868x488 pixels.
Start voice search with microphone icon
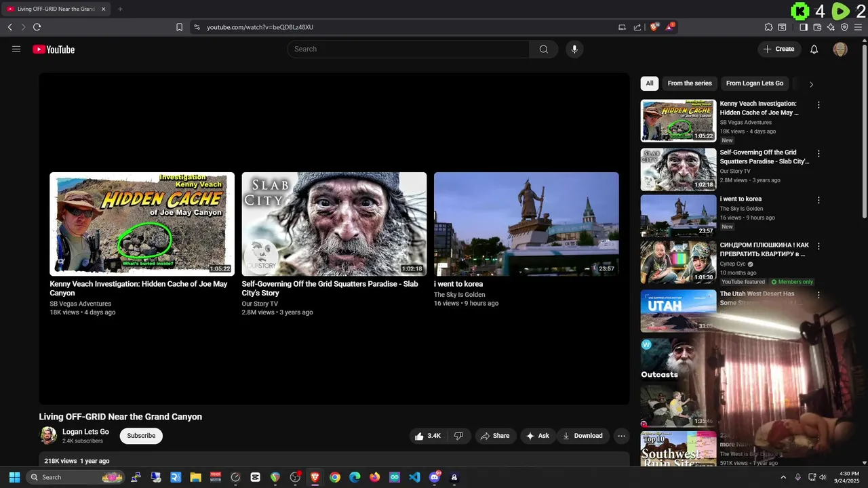(574, 49)
